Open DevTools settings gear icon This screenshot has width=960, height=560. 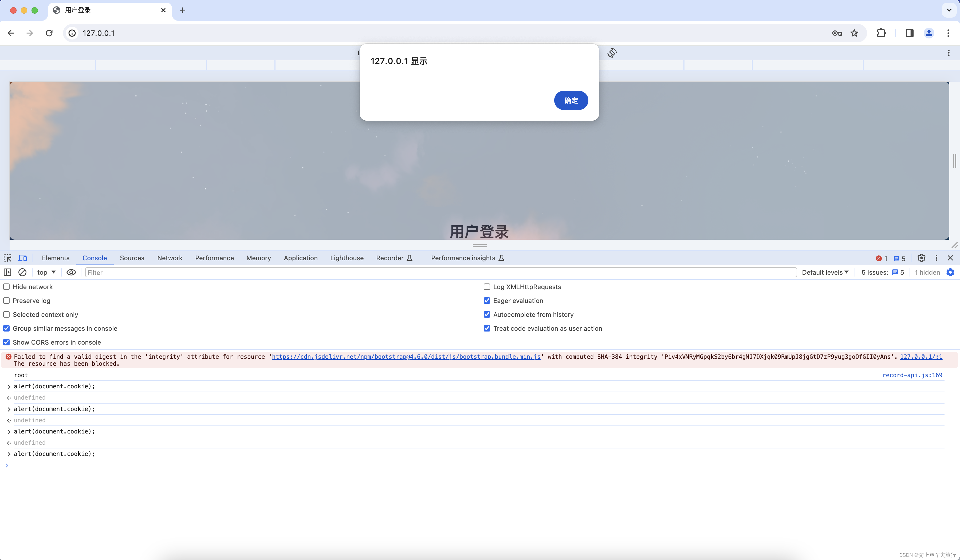[x=921, y=258]
